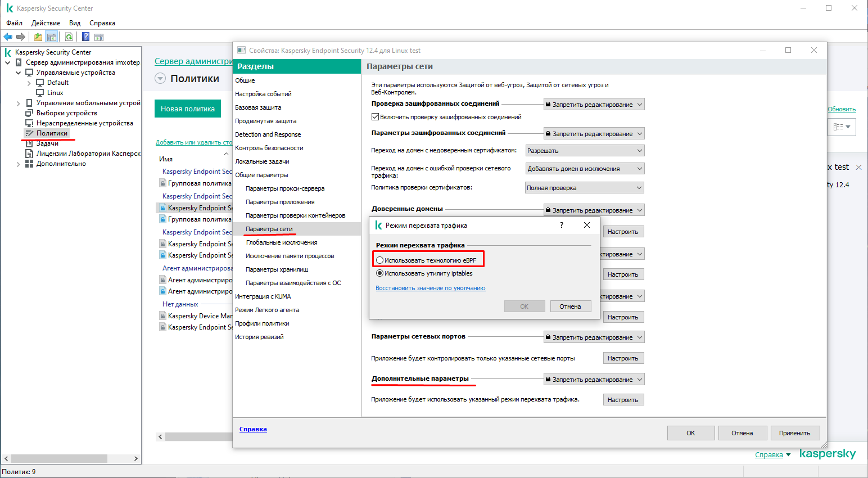This screenshot has width=868, height=478.
Task: Open the Действие menu
Action: coord(46,23)
